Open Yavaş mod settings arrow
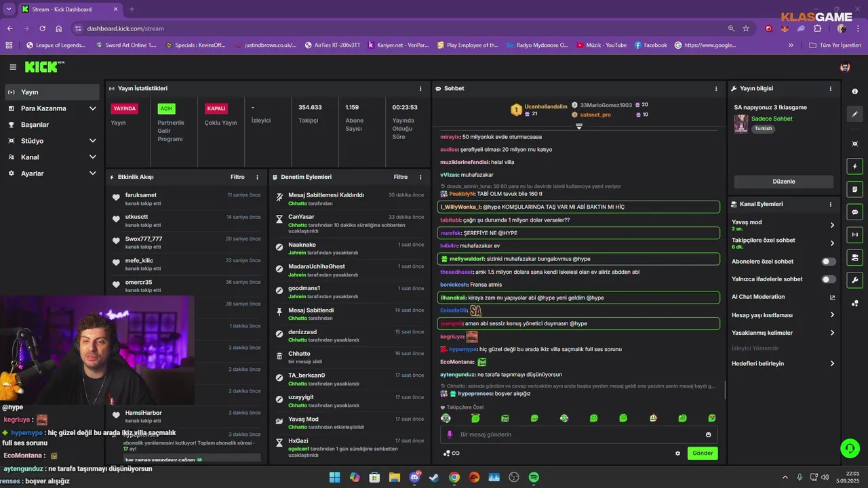 [x=832, y=225]
